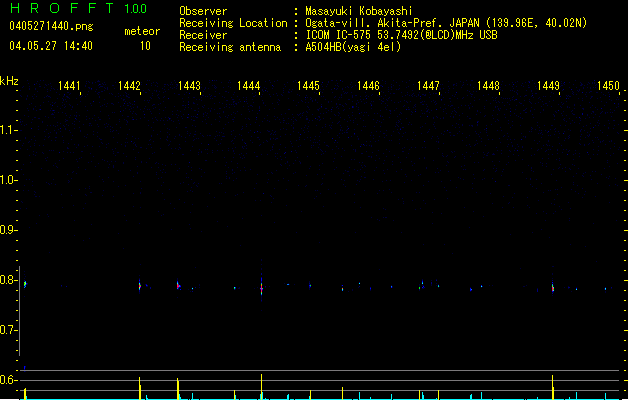The height and width of the screenshot is (400, 629).
Task: Click the version number 1.00
Action: click(135, 9)
